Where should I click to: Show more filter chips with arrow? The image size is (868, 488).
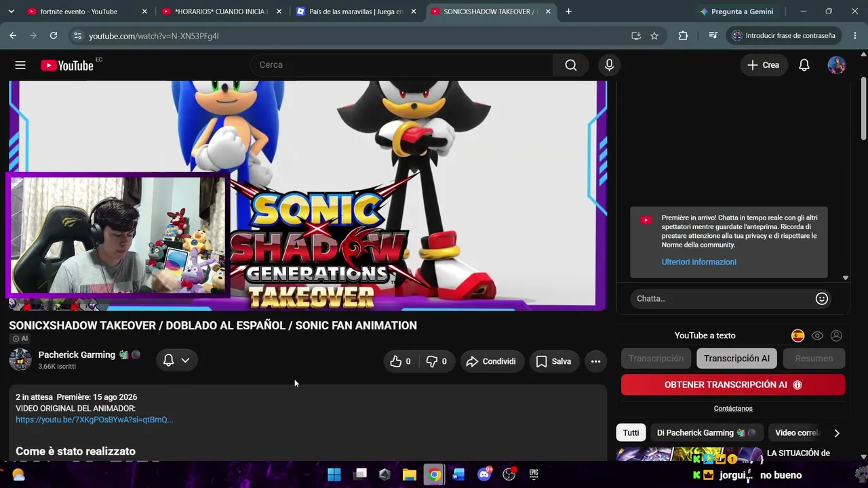tap(836, 433)
